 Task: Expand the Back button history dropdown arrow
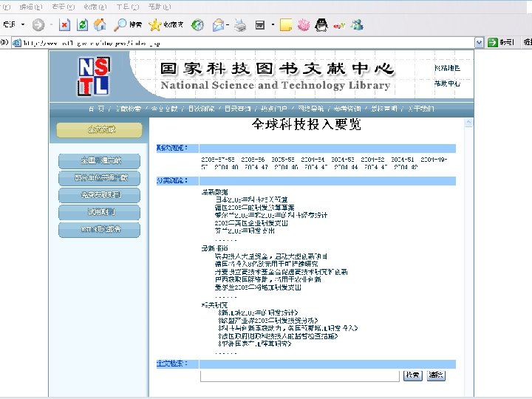[23, 24]
